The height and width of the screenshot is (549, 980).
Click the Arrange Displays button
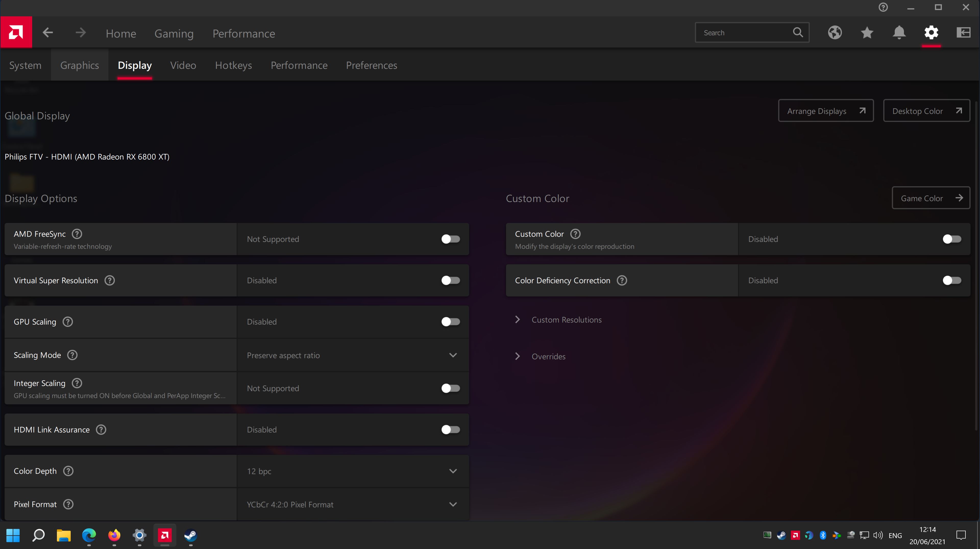pos(826,111)
